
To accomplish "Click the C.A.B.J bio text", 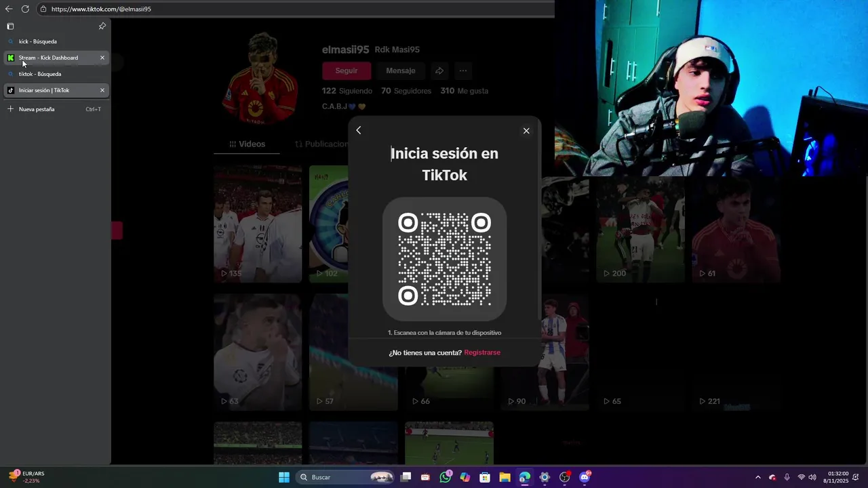I will 344,106.
